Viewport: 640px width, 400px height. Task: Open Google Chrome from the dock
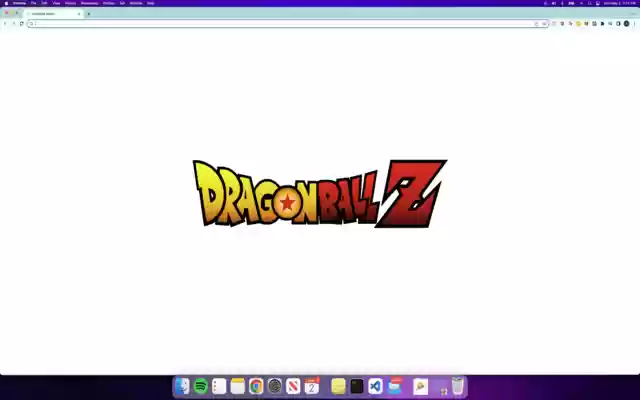tap(256, 386)
